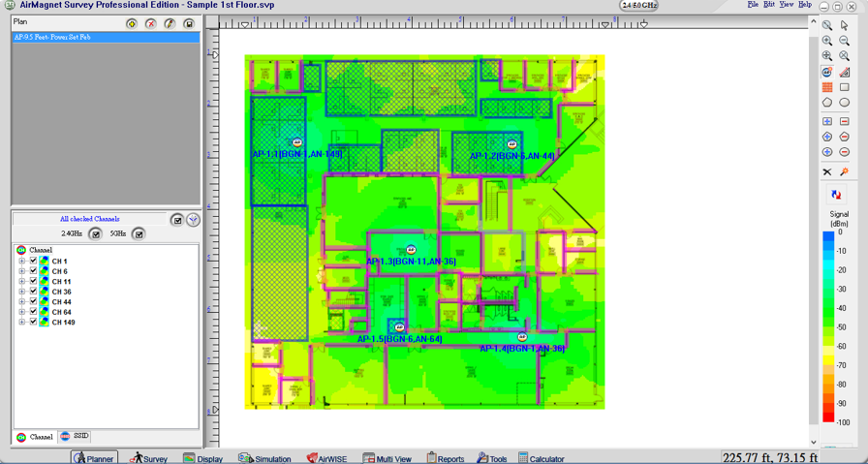The height and width of the screenshot is (464, 868).
Task: Click the AP-1.3 access point marker on map
Action: pyautogui.click(x=410, y=250)
